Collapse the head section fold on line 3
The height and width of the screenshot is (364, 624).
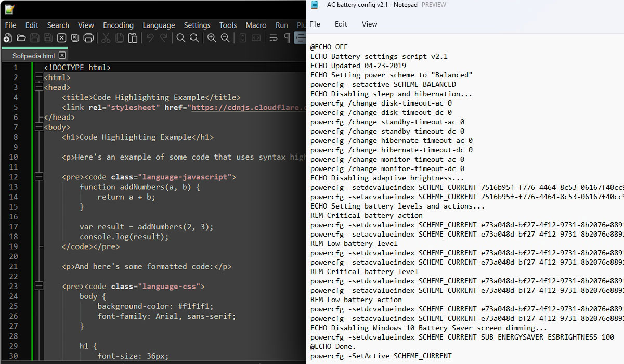(39, 87)
